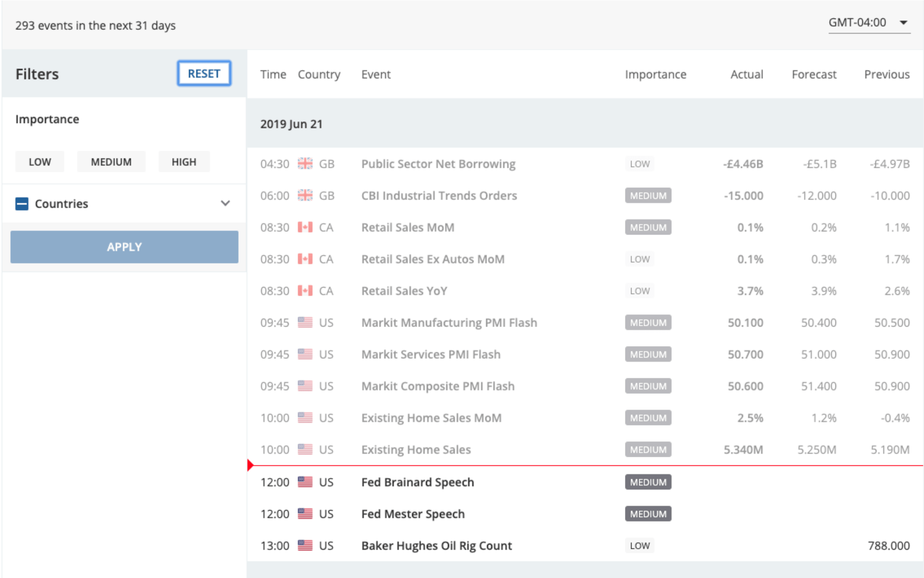The image size is (924, 578).
Task: Click the US flag on Markit Services PMI row
Action: [305, 354]
